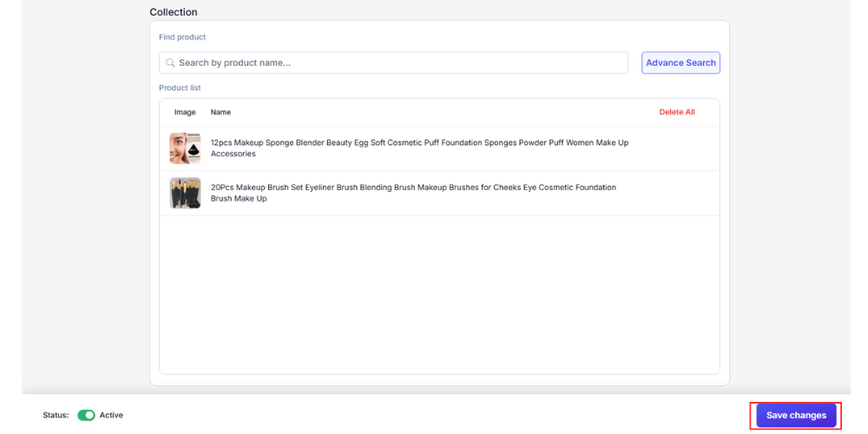The width and height of the screenshot is (868, 434).
Task: Click Delete All in product list
Action: [676, 112]
